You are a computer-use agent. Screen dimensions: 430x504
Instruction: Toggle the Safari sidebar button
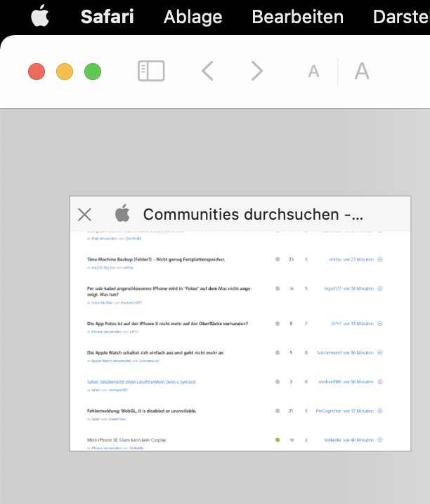pyautogui.click(x=151, y=71)
